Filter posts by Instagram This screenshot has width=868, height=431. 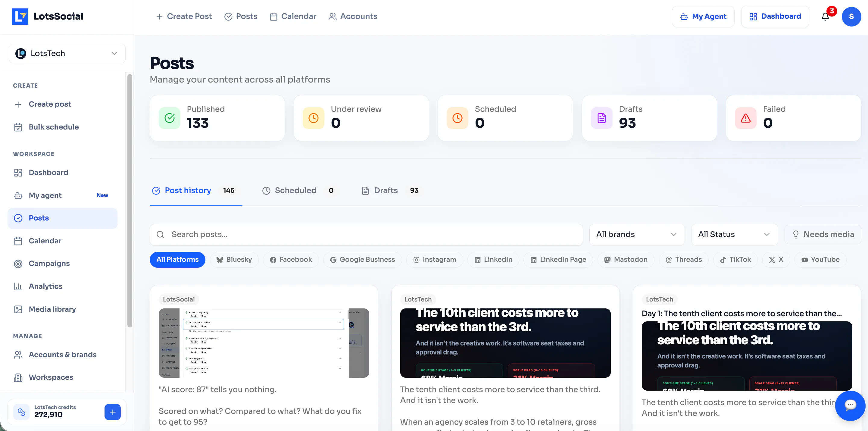pos(435,260)
